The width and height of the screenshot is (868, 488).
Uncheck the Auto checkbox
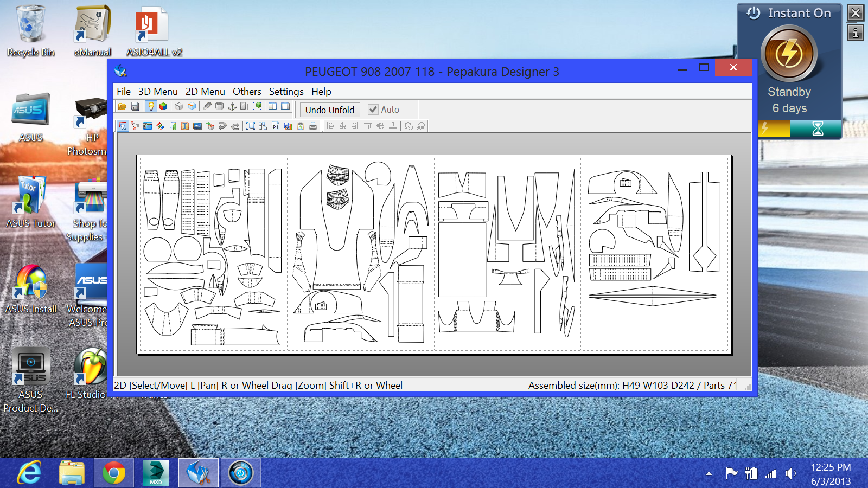pyautogui.click(x=373, y=110)
